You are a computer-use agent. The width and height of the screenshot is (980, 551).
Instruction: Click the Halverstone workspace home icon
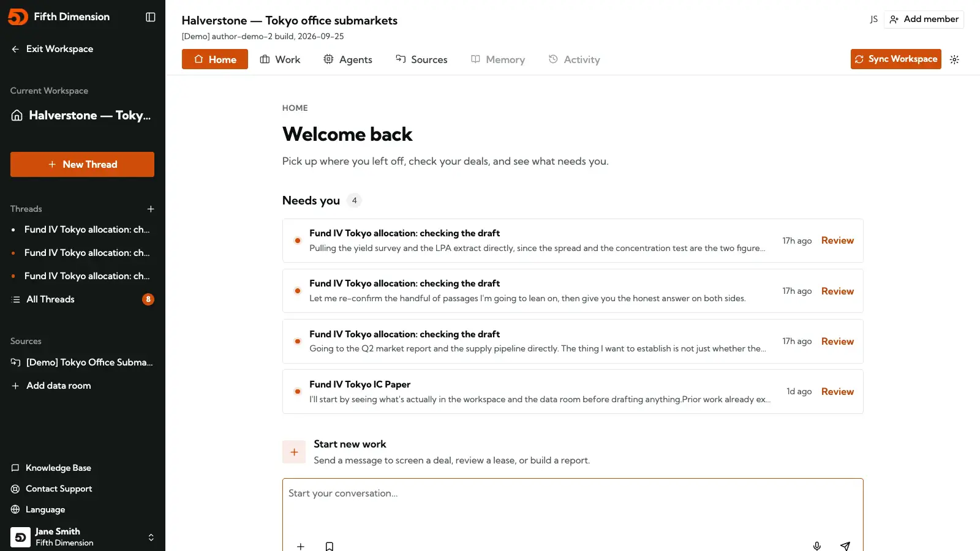[17, 115]
